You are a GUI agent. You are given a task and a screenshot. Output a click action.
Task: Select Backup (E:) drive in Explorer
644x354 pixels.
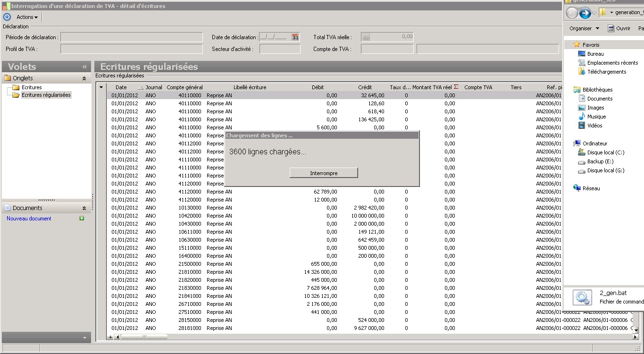600,161
